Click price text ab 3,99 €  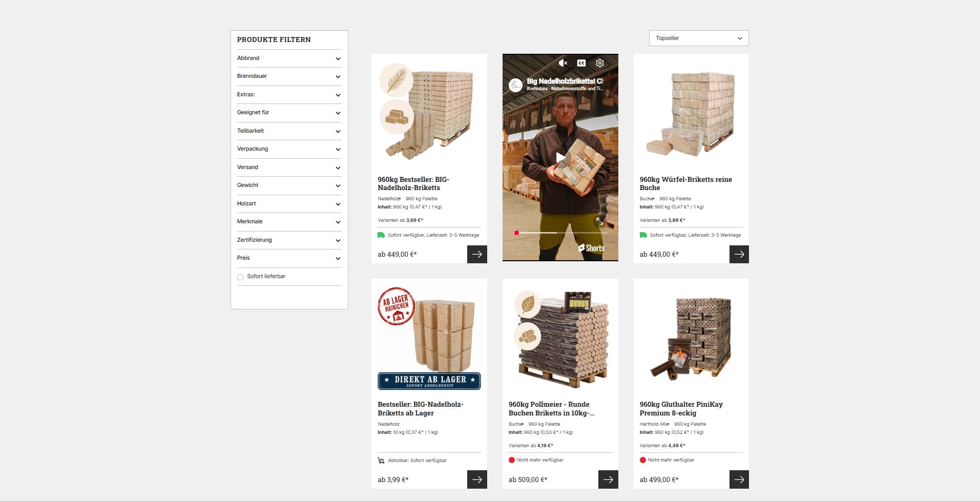point(393,480)
